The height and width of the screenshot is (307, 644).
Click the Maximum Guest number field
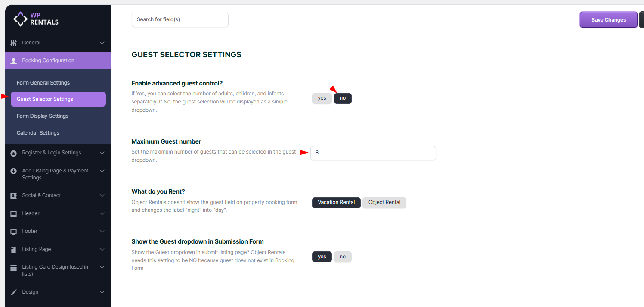[x=373, y=153]
